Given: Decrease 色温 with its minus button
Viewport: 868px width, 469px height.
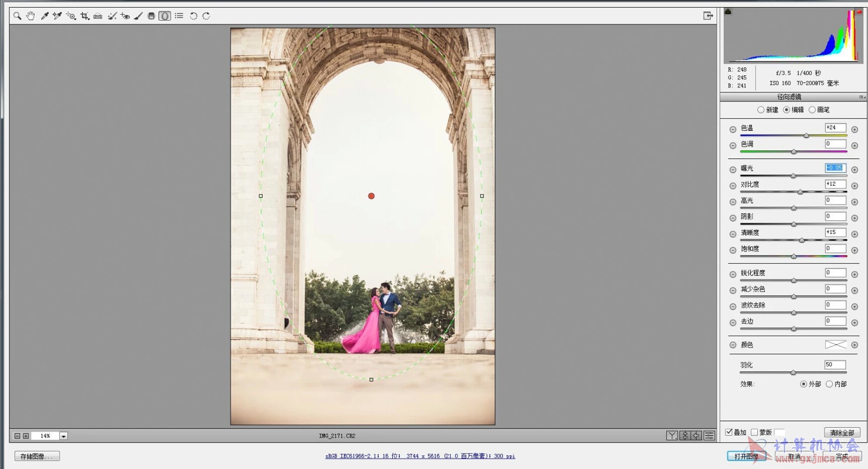Looking at the screenshot, I should pyautogui.click(x=733, y=129).
